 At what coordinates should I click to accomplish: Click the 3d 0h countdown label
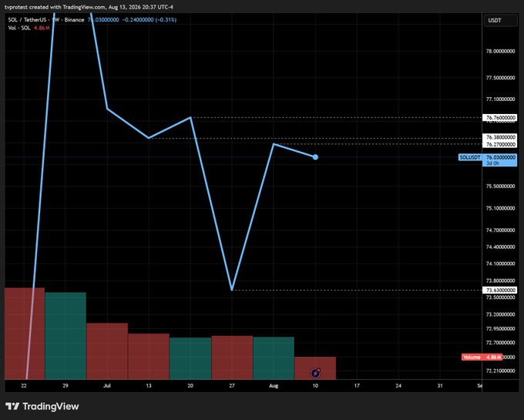[493, 163]
